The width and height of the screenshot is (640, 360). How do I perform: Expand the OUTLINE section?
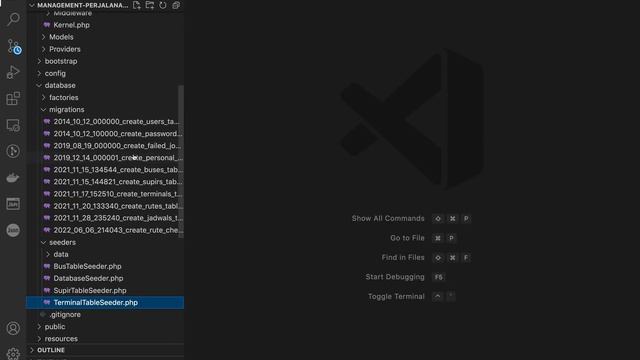(105, 350)
